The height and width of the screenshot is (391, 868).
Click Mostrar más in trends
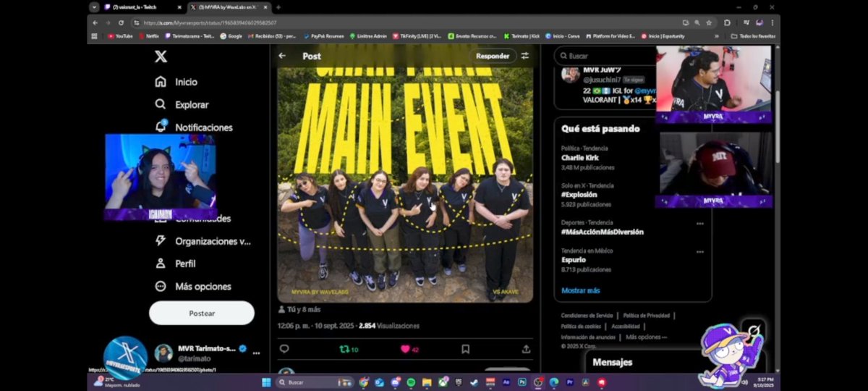click(x=580, y=290)
